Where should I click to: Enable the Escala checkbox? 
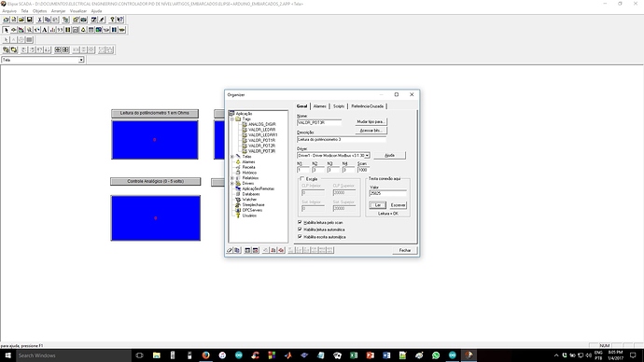302,179
